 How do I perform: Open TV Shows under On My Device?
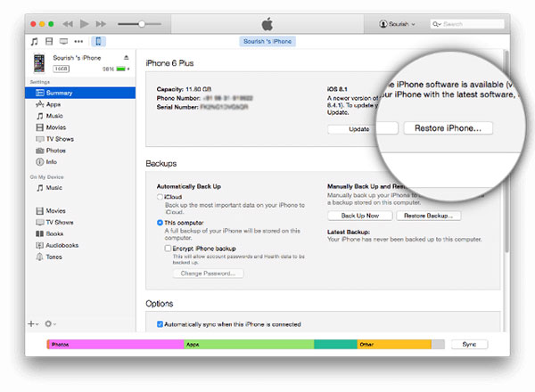pyautogui.click(x=80, y=222)
